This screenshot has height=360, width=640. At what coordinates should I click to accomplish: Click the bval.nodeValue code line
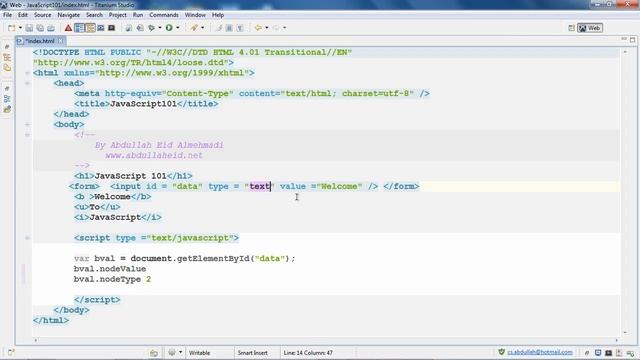point(110,269)
